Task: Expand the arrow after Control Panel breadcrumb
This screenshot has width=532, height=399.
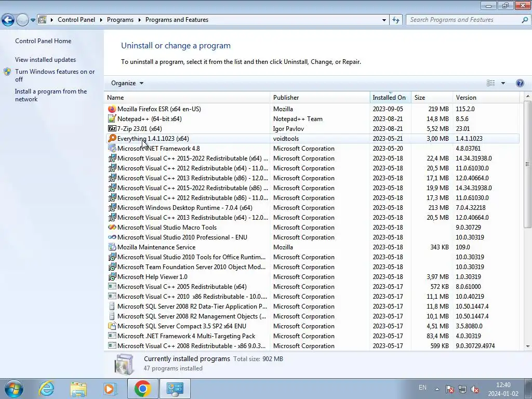Action: pyautogui.click(x=101, y=20)
